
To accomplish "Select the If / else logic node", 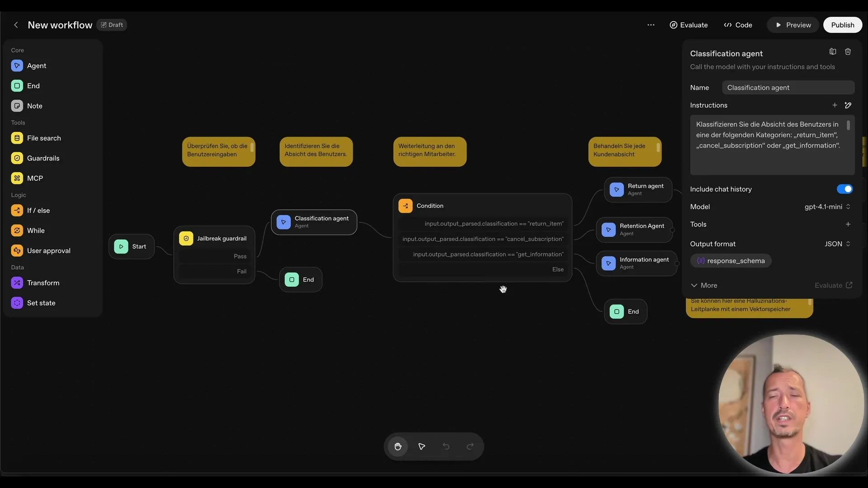I will pyautogui.click(x=39, y=210).
